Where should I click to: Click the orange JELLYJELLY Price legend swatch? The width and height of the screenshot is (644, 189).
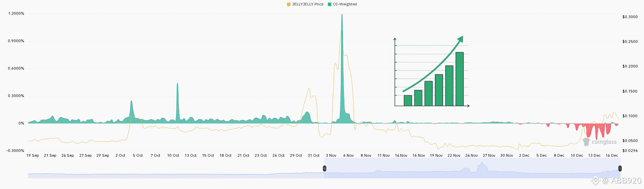coord(289,4)
